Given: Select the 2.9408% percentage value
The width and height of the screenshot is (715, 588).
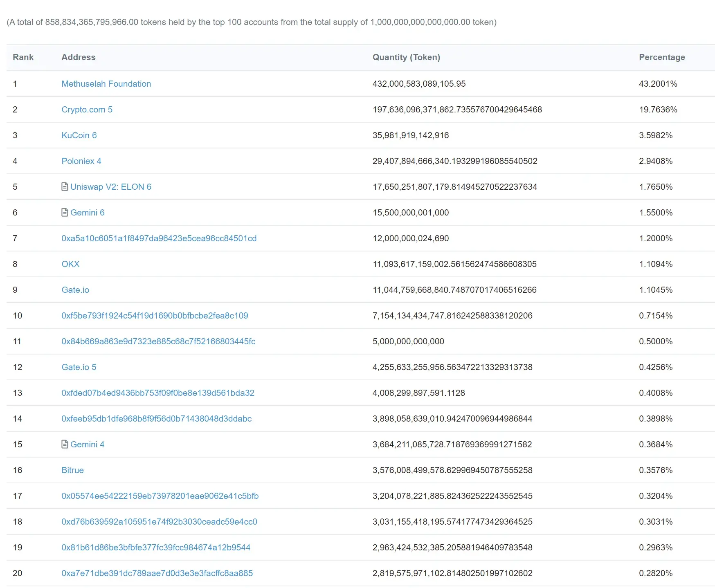Looking at the screenshot, I should point(656,161).
